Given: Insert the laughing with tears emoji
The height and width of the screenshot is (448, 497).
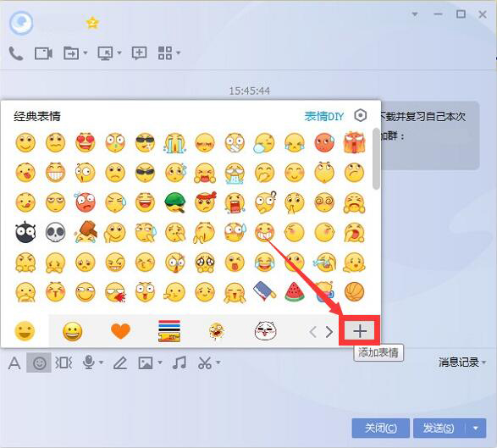Looking at the screenshot, I should [264, 263].
